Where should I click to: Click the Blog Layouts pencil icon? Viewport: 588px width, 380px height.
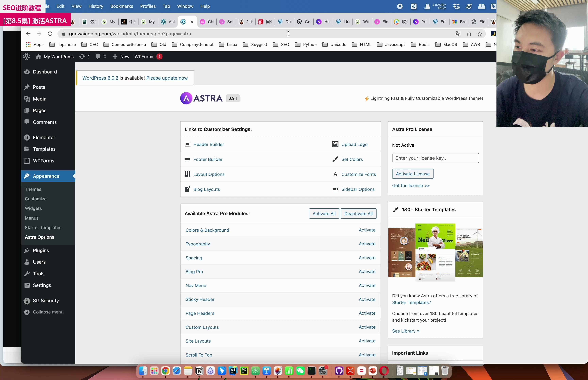[x=187, y=189]
